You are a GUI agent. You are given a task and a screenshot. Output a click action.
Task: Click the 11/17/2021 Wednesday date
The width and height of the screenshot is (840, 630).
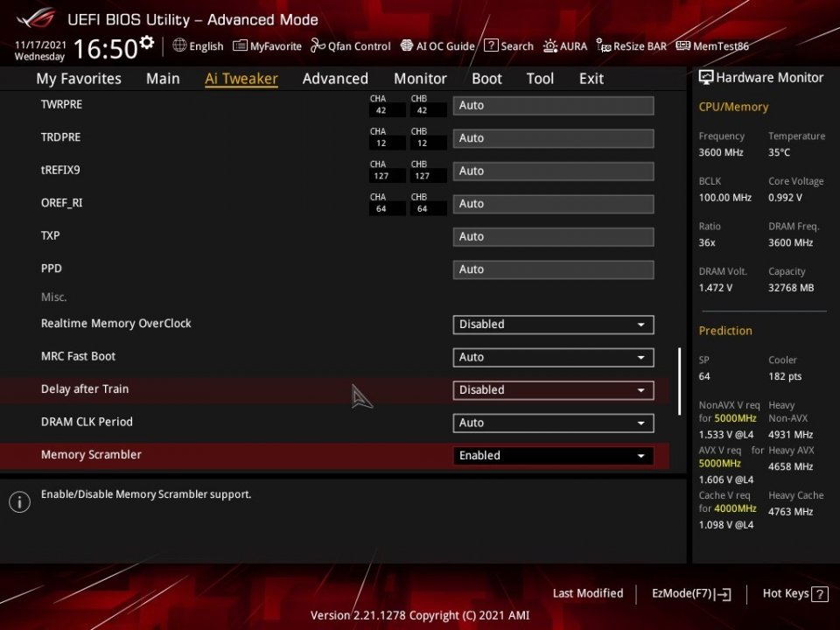coord(40,51)
